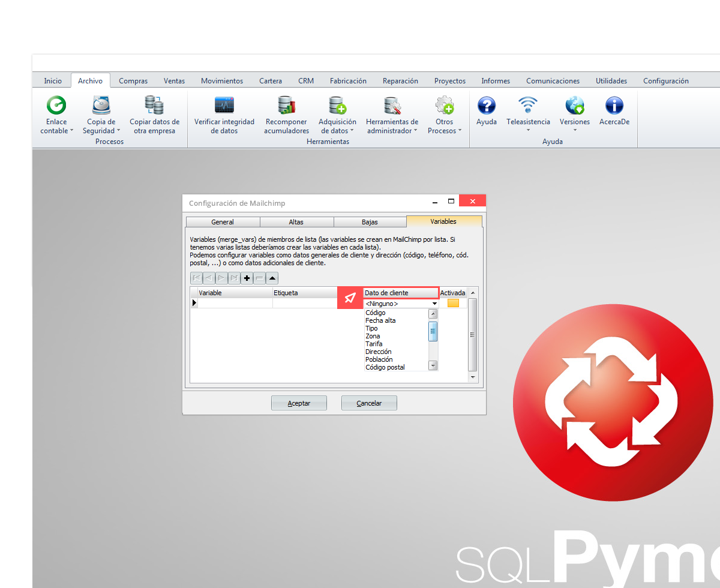Open the Ventas ribbon tab
The image size is (720, 588).
point(174,81)
